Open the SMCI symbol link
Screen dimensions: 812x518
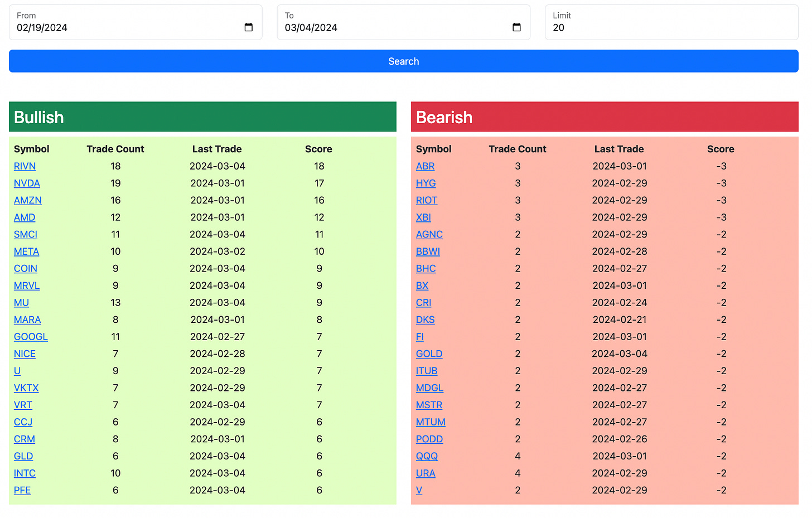point(26,235)
